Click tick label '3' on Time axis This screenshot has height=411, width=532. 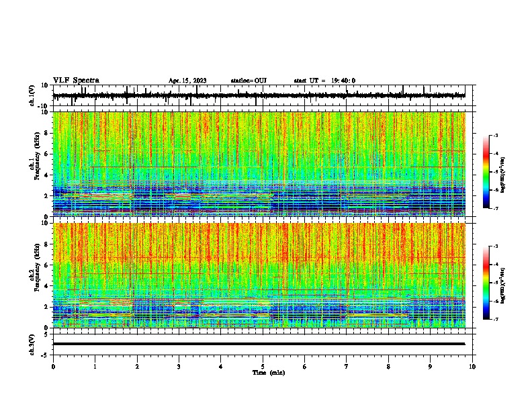pyautogui.click(x=179, y=367)
